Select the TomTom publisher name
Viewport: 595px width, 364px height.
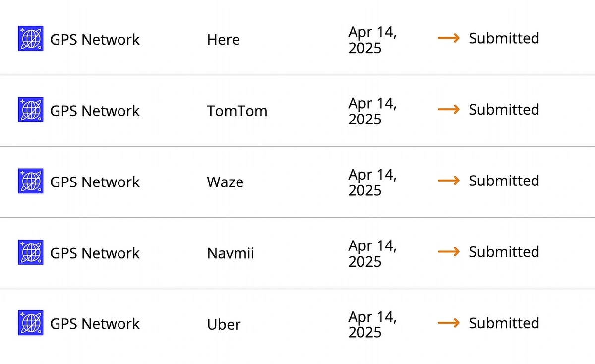(x=237, y=111)
